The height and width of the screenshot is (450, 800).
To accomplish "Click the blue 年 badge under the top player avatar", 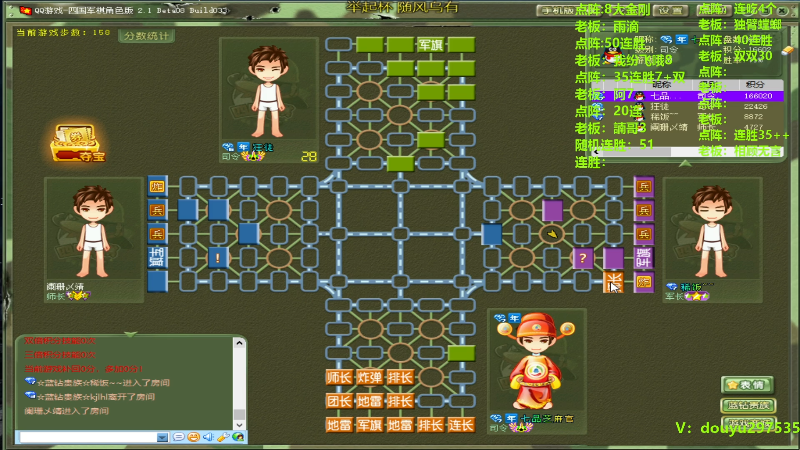I will pyautogui.click(x=243, y=147).
